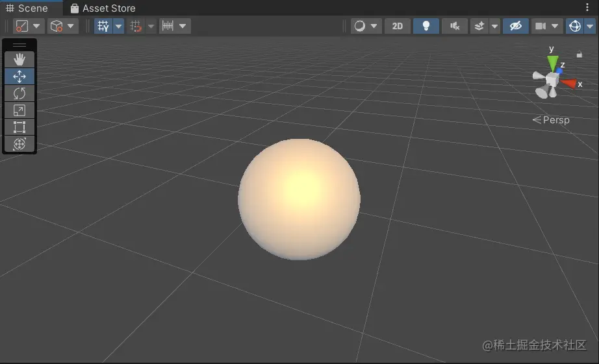
Task: Click the gizmo center cube
Action: pyautogui.click(x=552, y=80)
